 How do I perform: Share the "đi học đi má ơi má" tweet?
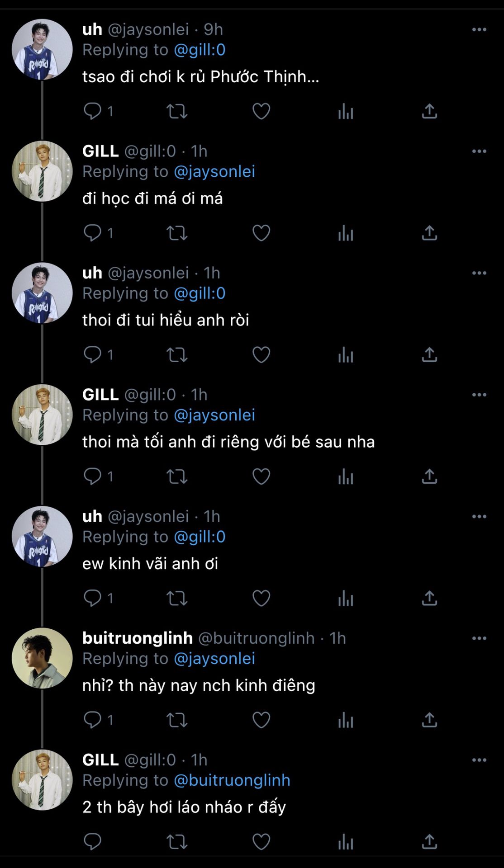429,233
